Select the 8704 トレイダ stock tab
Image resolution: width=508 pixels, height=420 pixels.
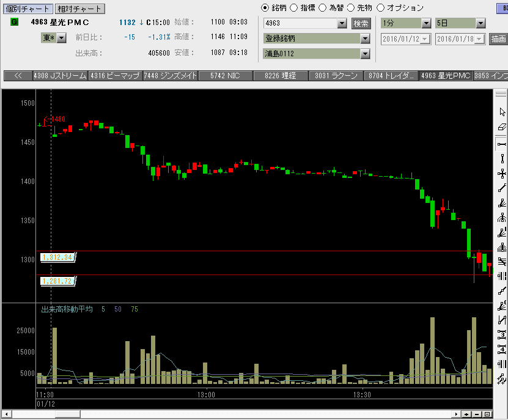[x=391, y=76]
